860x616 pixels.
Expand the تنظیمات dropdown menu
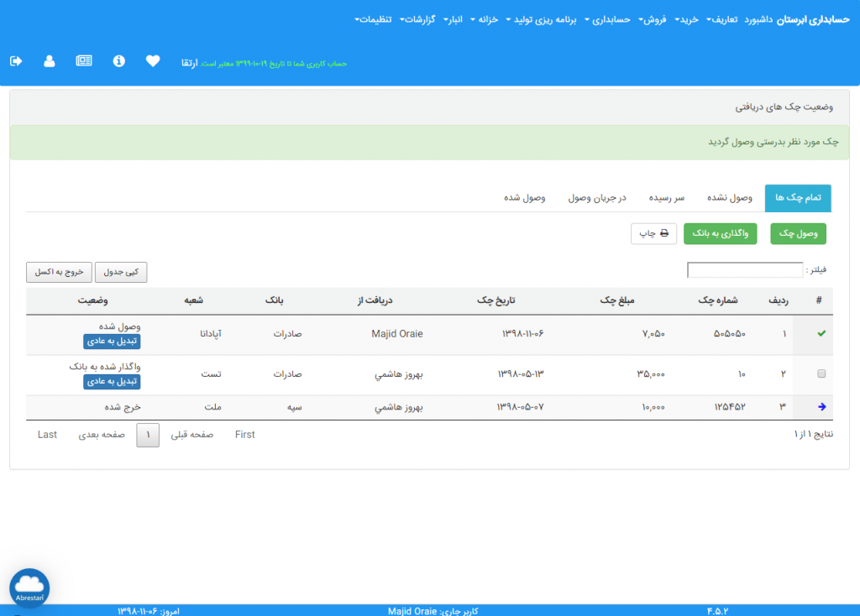point(373,20)
